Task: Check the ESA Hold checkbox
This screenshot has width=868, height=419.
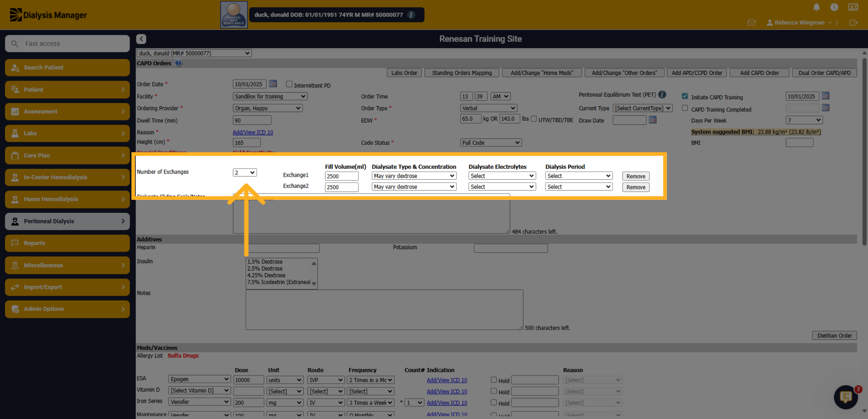Action: [494, 380]
